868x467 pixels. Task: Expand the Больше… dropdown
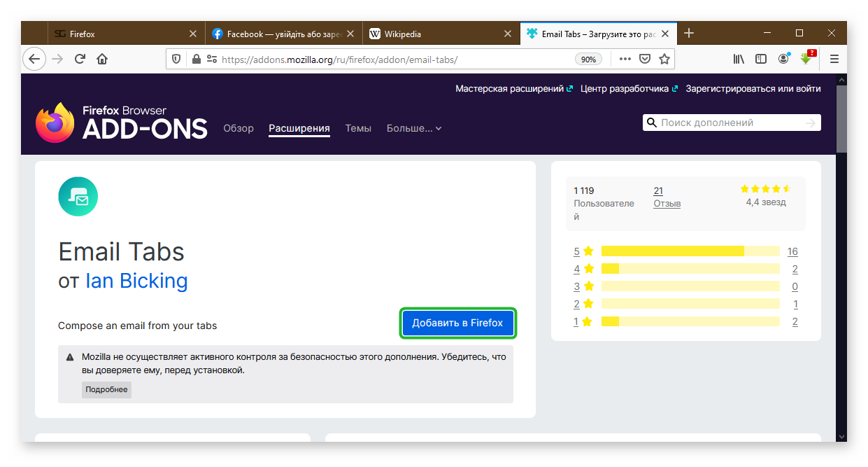[414, 128]
